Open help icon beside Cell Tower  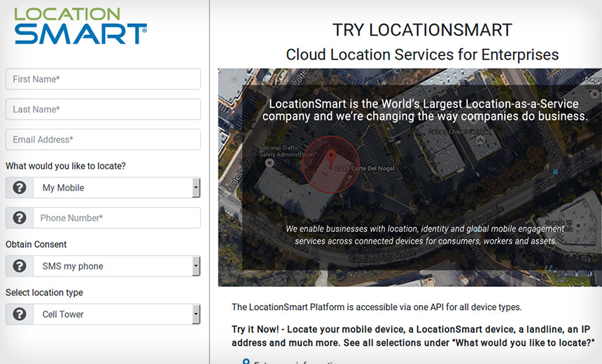20,314
